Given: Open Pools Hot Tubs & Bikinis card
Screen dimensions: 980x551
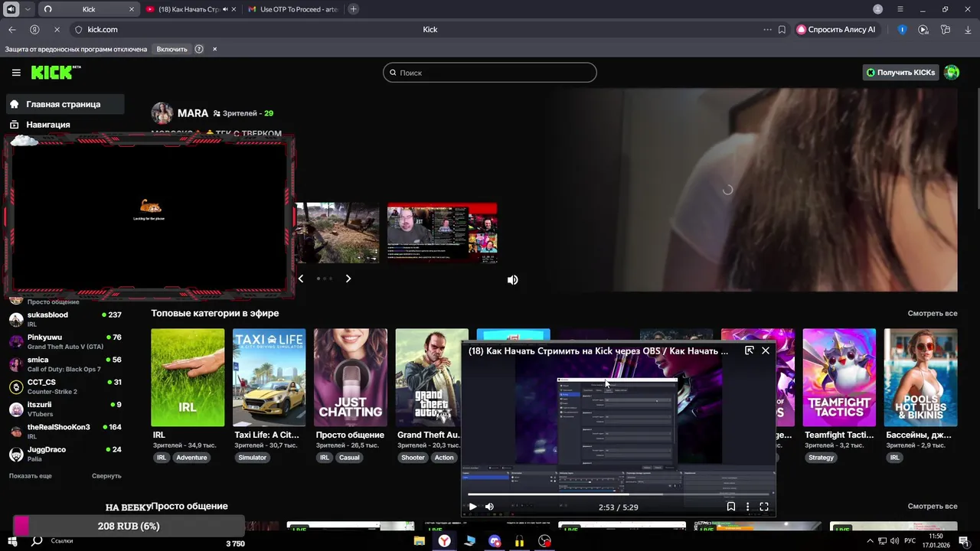Looking at the screenshot, I should [x=921, y=378].
